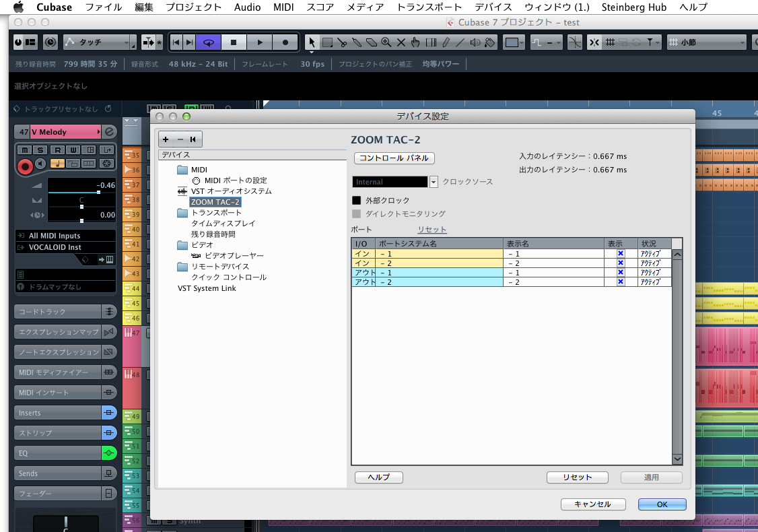
Task: Open the プロジェクト menu
Action: pyautogui.click(x=193, y=7)
